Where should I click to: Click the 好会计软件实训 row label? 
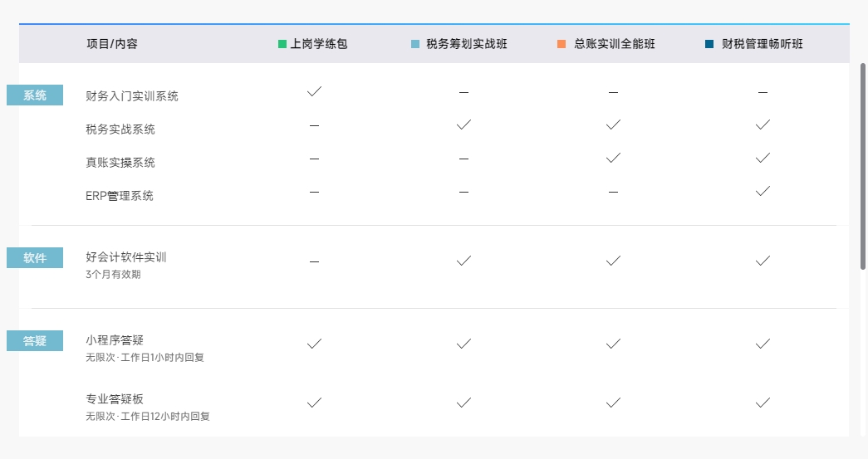(x=126, y=257)
